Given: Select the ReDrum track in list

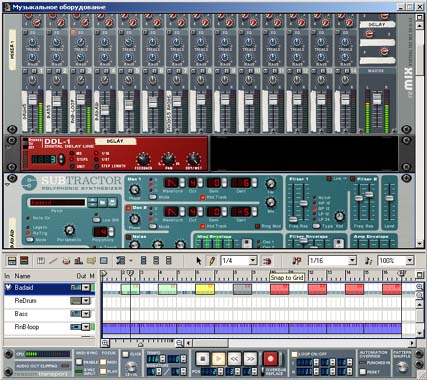Looking at the screenshot, I should [x=49, y=301].
